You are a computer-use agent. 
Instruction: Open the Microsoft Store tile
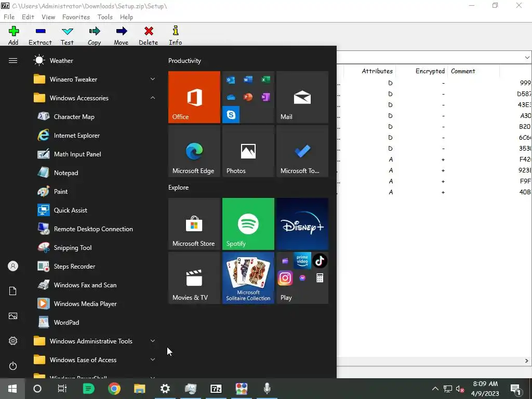tap(194, 224)
